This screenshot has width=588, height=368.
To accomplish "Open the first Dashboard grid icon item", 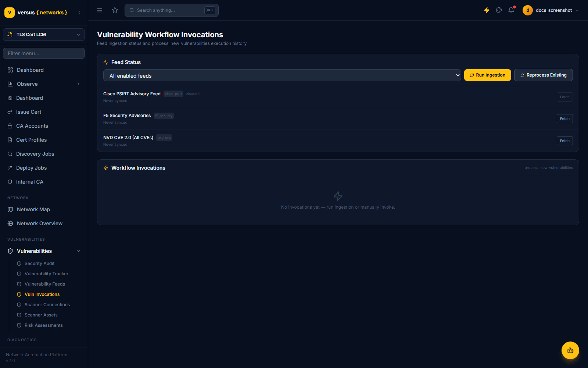I will 44,70.
